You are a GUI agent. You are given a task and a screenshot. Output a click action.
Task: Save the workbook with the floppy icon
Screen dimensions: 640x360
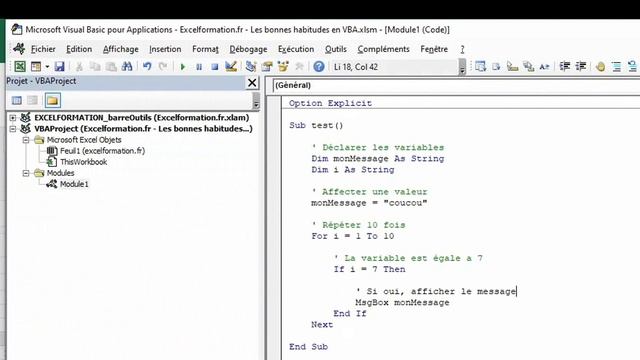60,67
